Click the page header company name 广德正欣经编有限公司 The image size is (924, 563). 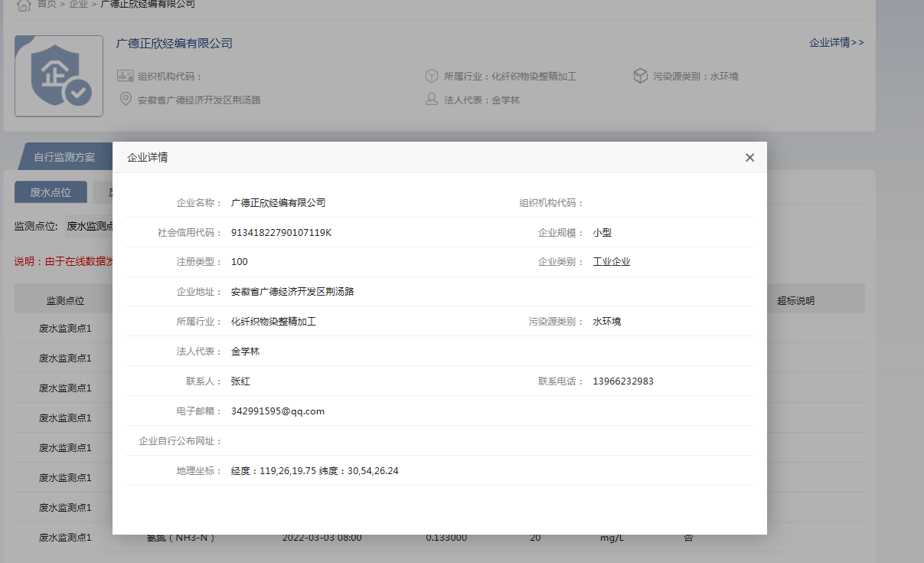pos(175,44)
